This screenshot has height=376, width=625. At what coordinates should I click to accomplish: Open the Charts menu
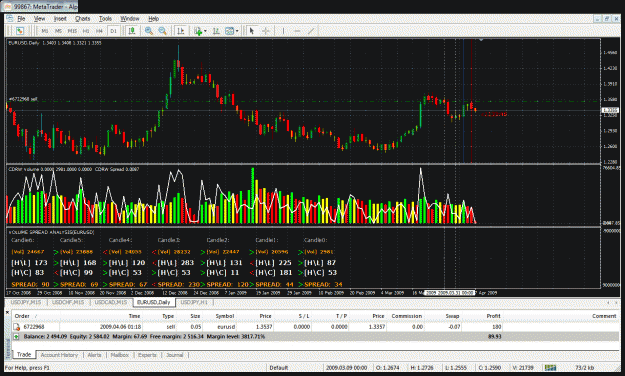(83, 19)
